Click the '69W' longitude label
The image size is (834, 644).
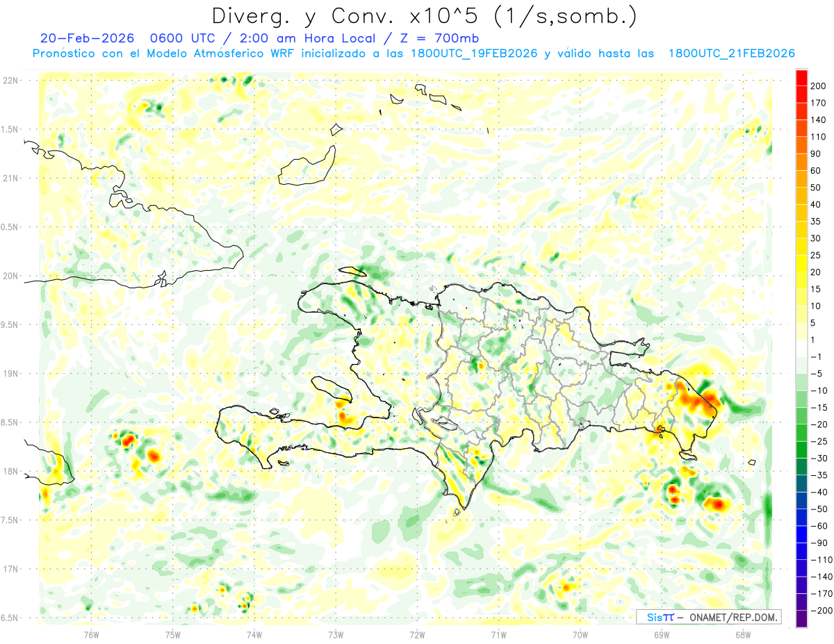[x=661, y=634]
